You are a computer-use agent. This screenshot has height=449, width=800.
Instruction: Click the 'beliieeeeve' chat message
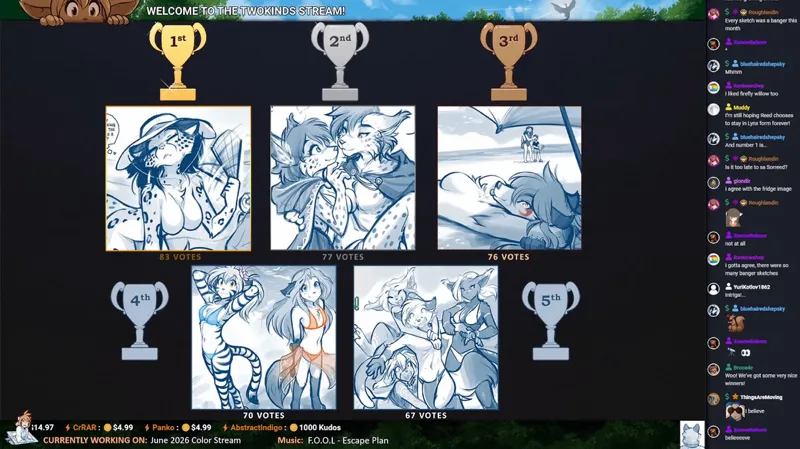coord(737,437)
